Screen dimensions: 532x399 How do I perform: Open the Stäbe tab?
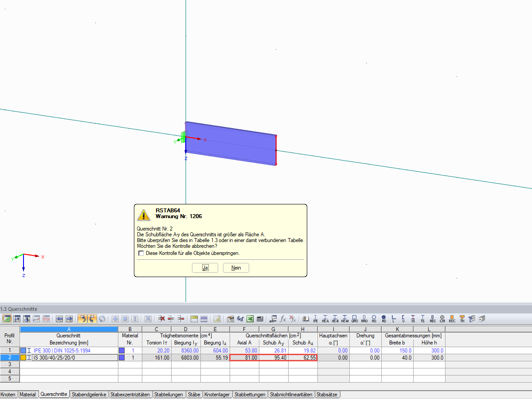(x=194, y=394)
